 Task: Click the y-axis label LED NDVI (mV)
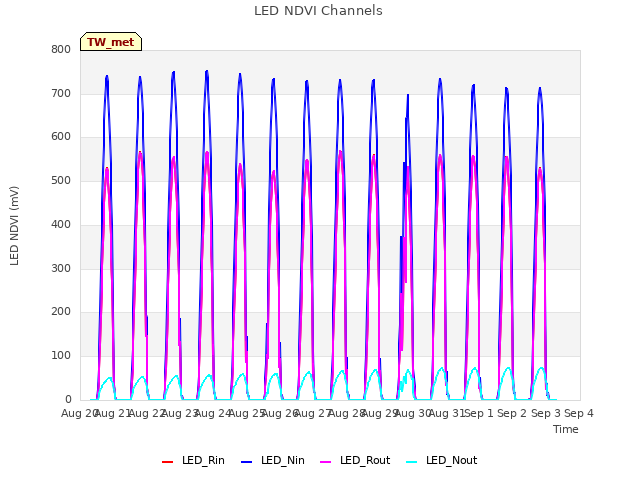tap(14, 226)
